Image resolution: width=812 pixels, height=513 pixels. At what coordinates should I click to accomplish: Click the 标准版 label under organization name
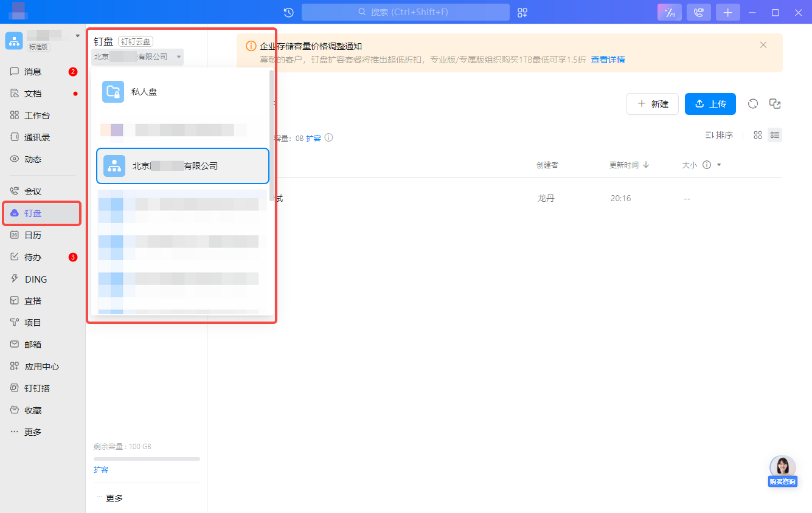(x=39, y=47)
